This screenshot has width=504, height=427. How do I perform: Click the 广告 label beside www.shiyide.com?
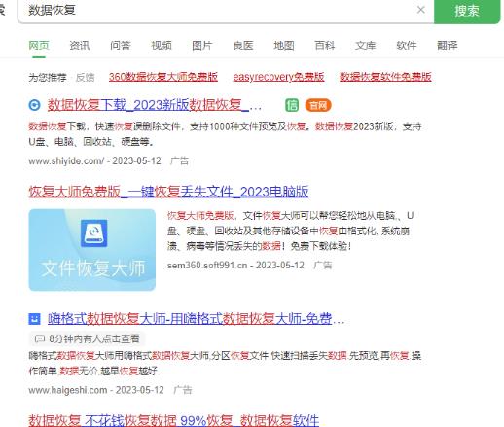(x=179, y=160)
